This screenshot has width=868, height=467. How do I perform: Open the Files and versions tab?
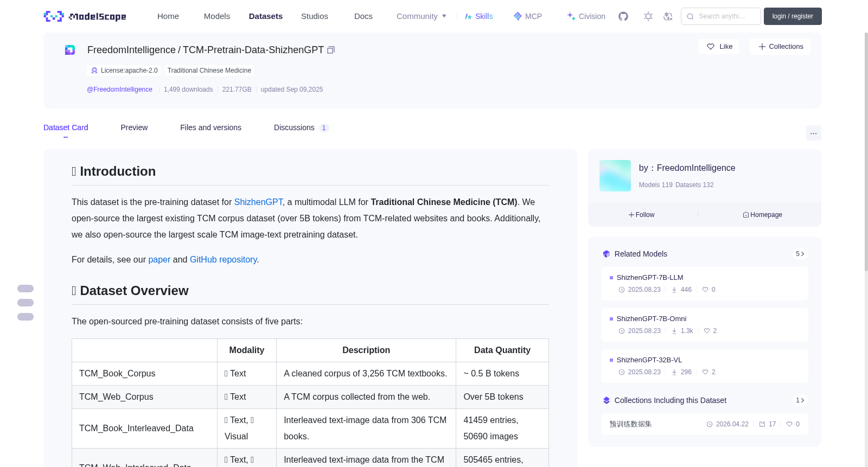[210, 127]
